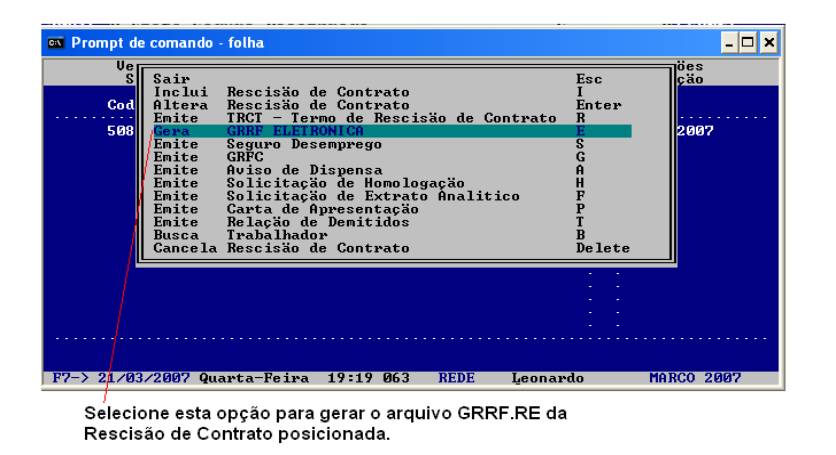This screenshot has height=455, width=836.
Task: Select Emite Solicitação de Extrato Analitico
Action: click(x=392, y=196)
